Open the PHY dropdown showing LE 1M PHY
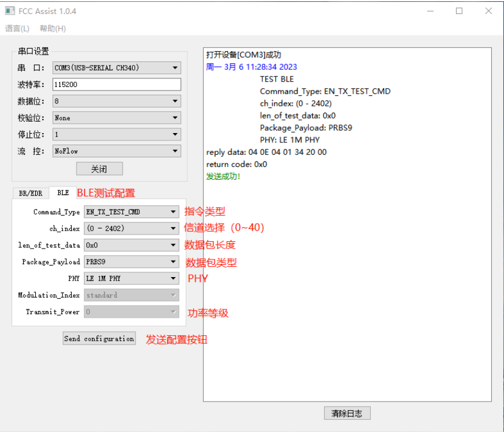 131,278
